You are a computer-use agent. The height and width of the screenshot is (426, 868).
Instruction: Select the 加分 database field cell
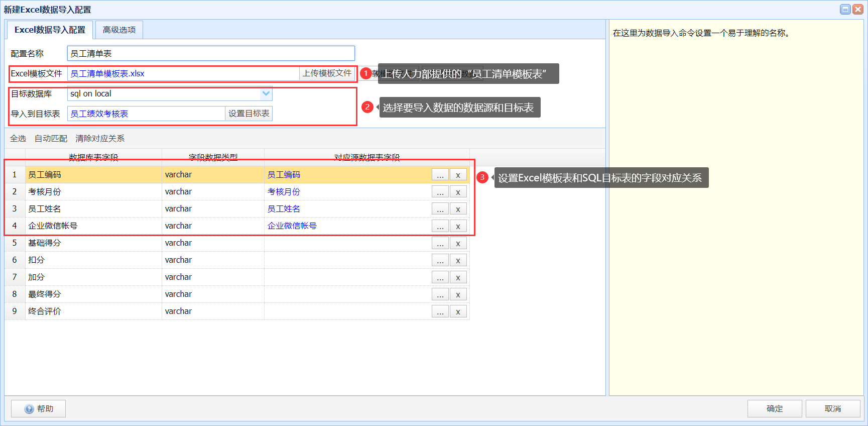tap(93, 277)
